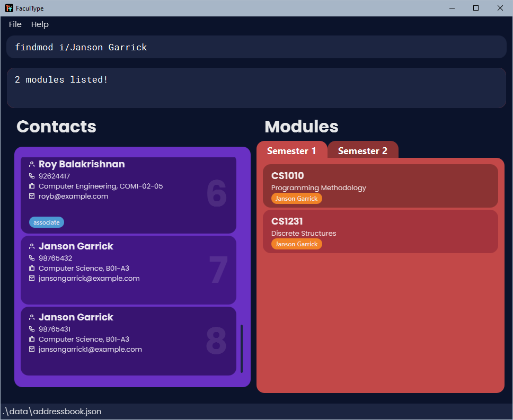
Task: Click Computer Science, B01-A3 on card 8
Action: tap(84, 339)
